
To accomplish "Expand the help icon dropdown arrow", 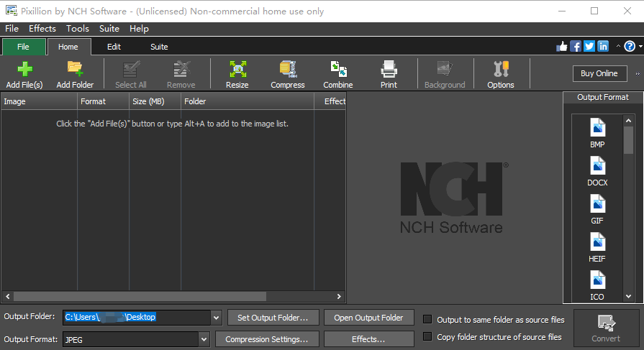I will [x=639, y=47].
